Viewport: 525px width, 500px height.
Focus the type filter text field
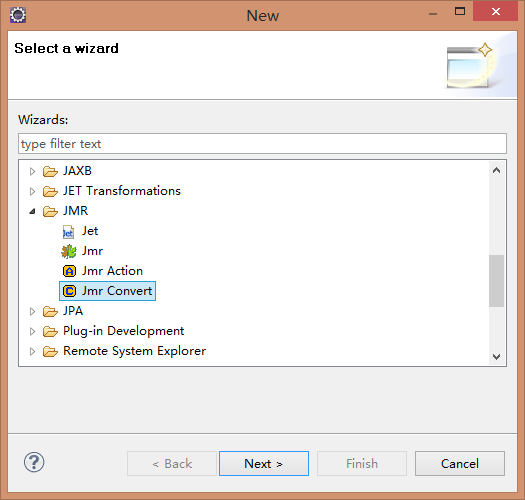[262, 144]
